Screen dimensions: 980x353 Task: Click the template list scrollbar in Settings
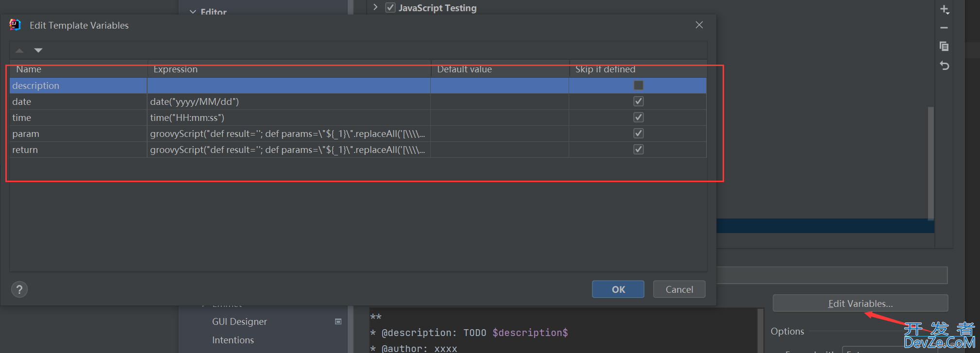tap(931, 163)
